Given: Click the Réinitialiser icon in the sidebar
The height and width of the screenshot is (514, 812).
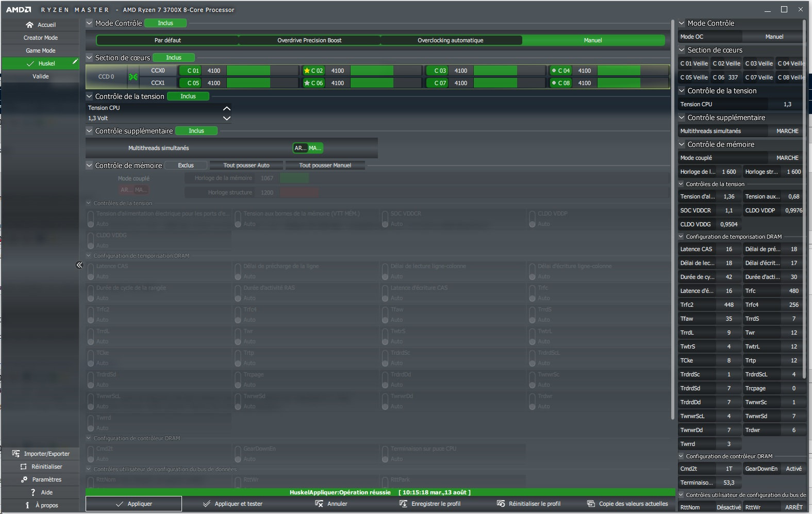Looking at the screenshot, I should coord(23,467).
